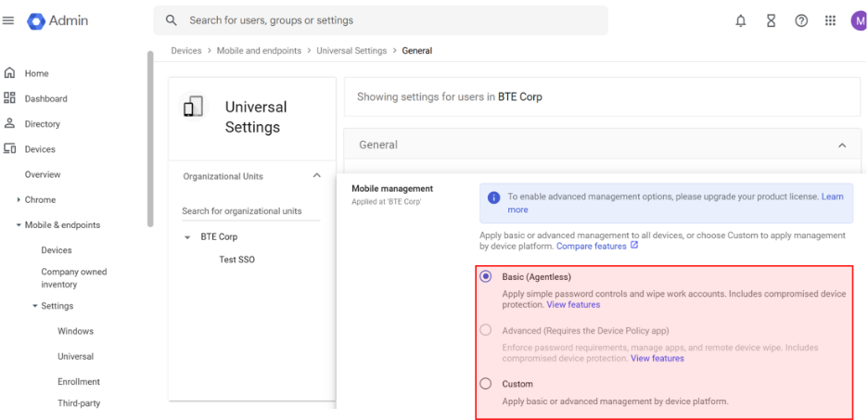Click the Home house icon
The height and width of the screenshot is (420, 868).
tap(9, 73)
